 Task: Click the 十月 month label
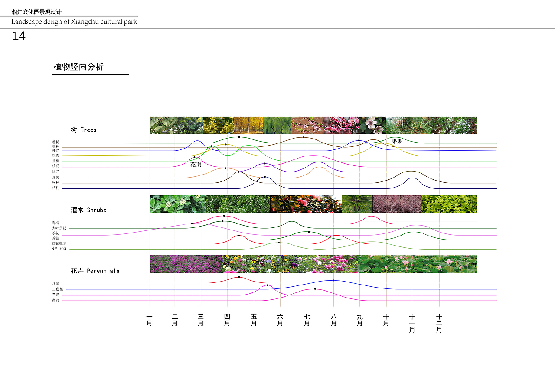(386, 320)
